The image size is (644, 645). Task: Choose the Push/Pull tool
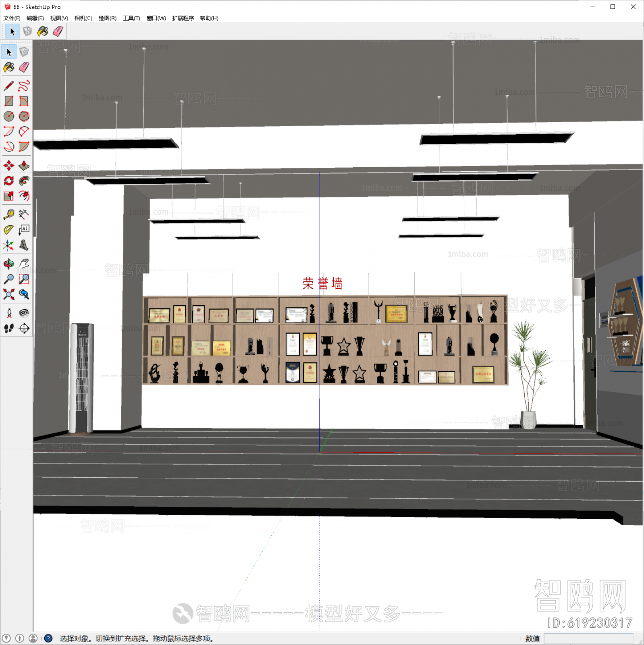pos(24,166)
